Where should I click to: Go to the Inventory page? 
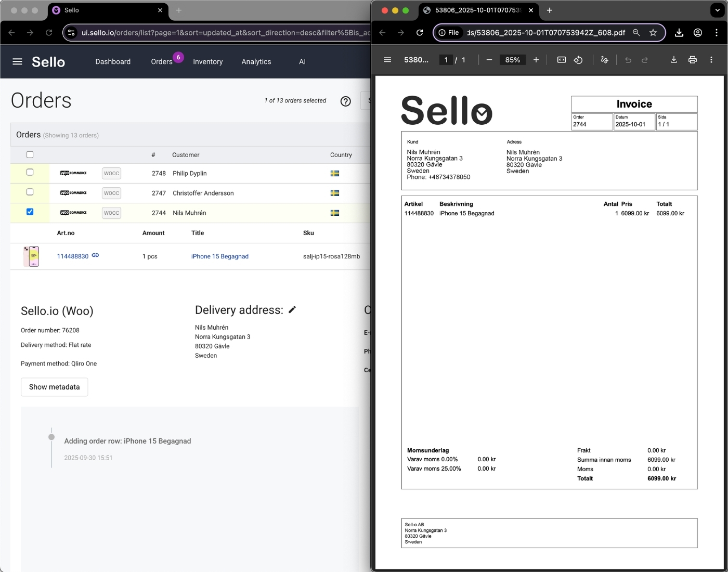click(x=207, y=61)
